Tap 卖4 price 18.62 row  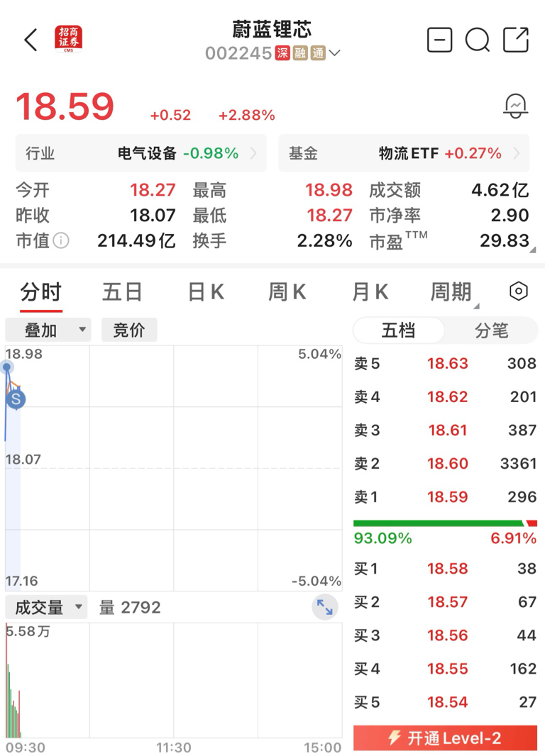tap(445, 397)
